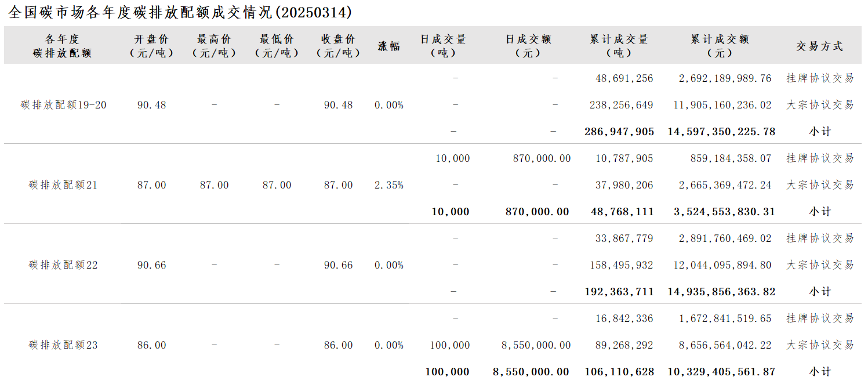The width and height of the screenshot is (868, 384).
Task: Click the 2.35% change value
Action: [x=389, y=185]
